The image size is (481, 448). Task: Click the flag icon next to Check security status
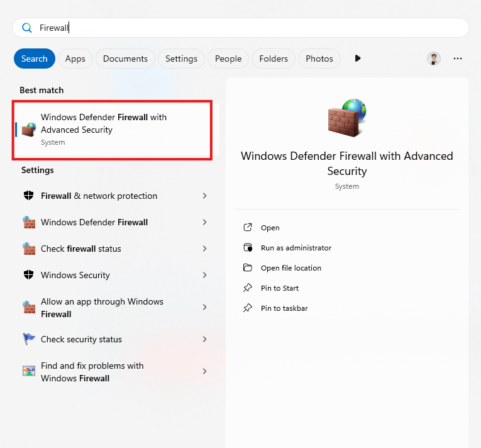(28, 339)
